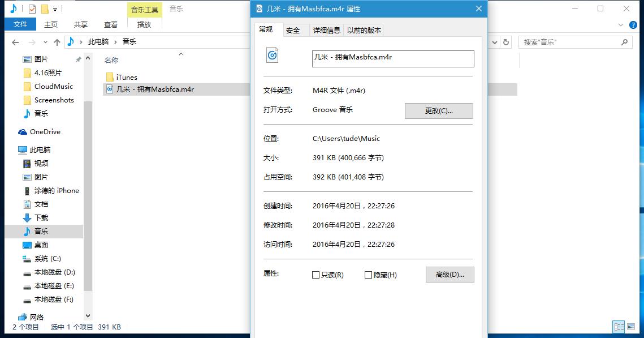644x338 pixels.
Task: Open the 查看 ribbon tab
Action: [x=110, y=24]
